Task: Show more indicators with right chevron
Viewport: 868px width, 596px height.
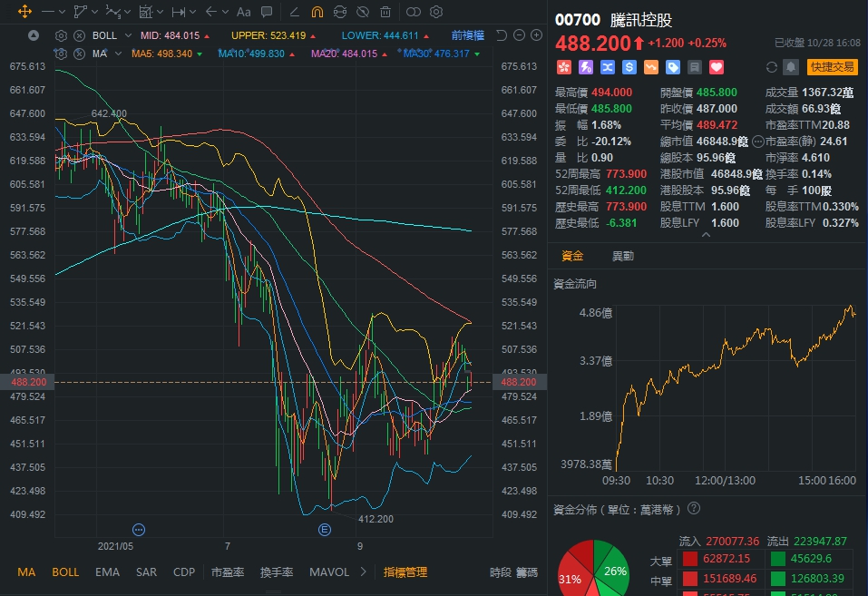Action: click(363, 572)
